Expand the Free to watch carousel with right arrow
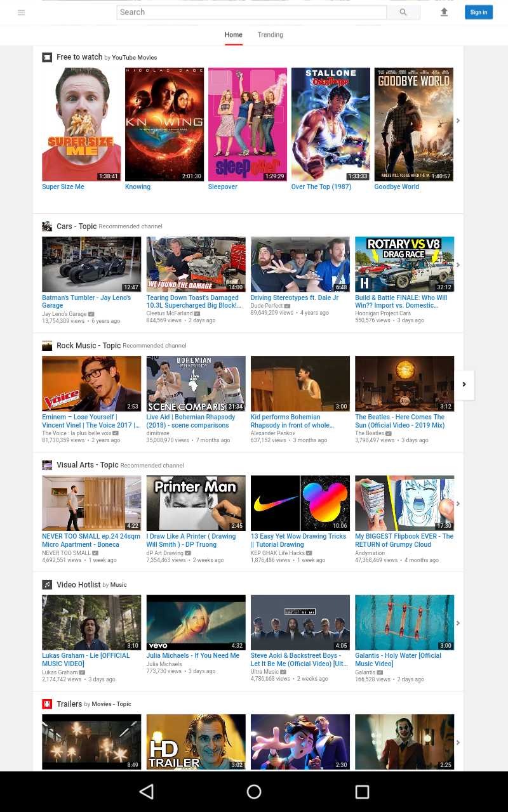508x812 pixels. tap(458, 121)
